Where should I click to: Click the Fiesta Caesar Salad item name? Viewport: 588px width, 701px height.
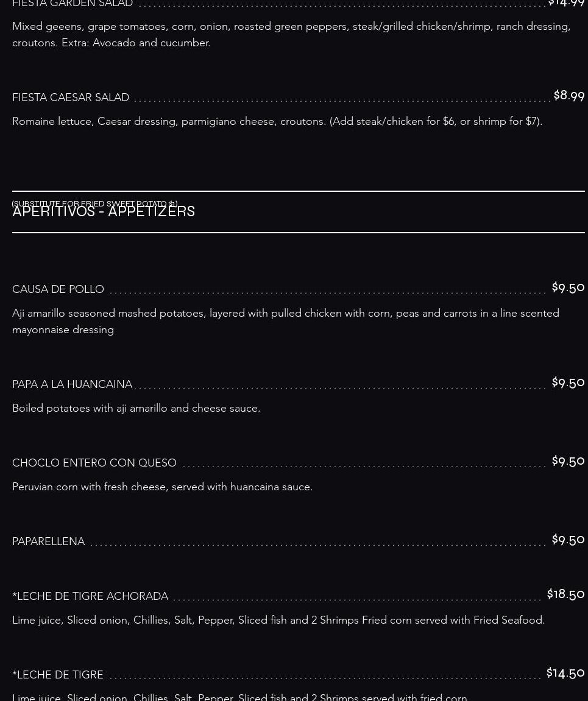pos(71,97)
